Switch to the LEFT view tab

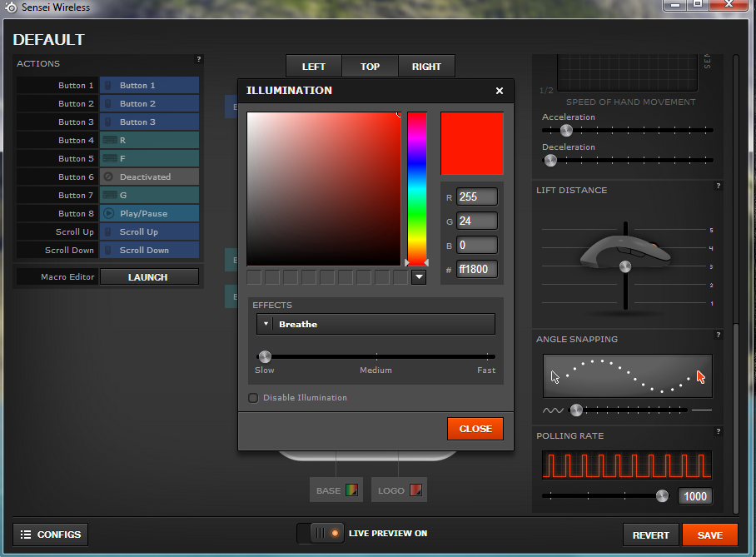[314, 67]
